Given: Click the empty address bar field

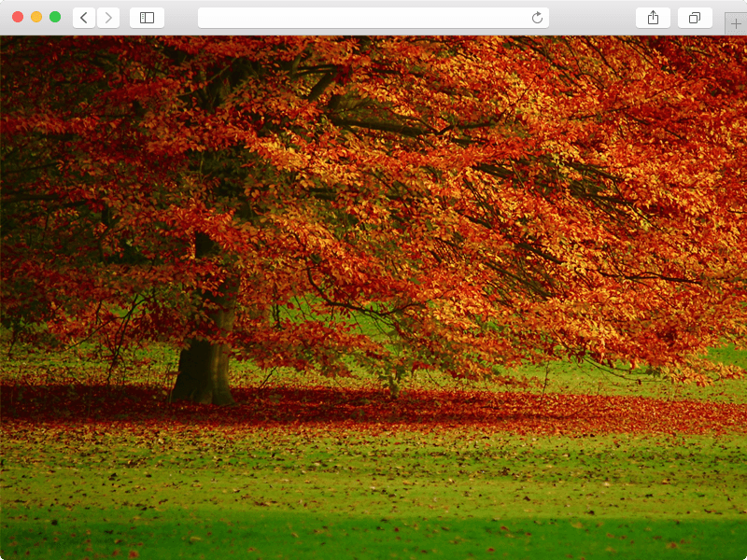Looking at the screenshot, I should coord(373,18).
